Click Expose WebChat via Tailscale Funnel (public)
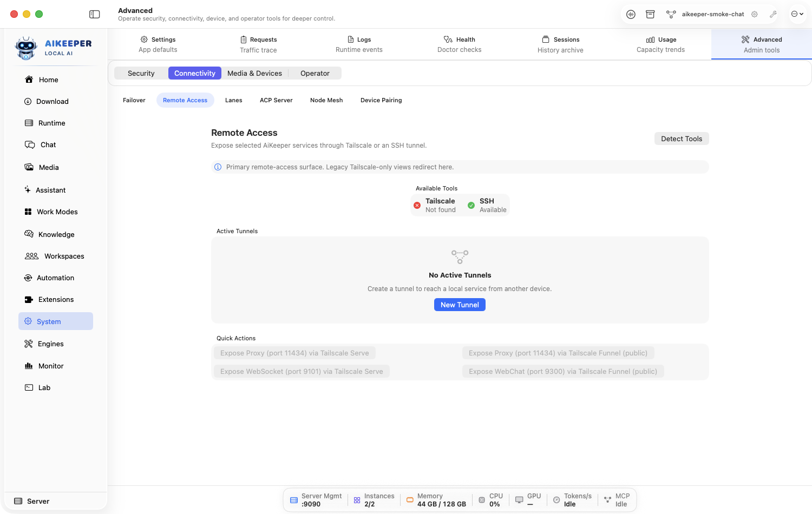812x514 pixels. click(x=563, y=371)
